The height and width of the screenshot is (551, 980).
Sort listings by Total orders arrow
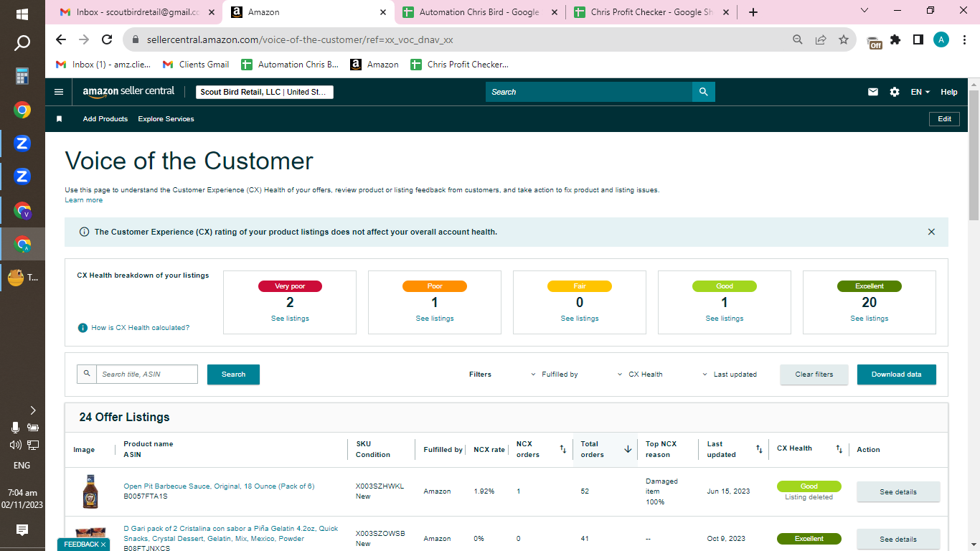pos(628,450)
